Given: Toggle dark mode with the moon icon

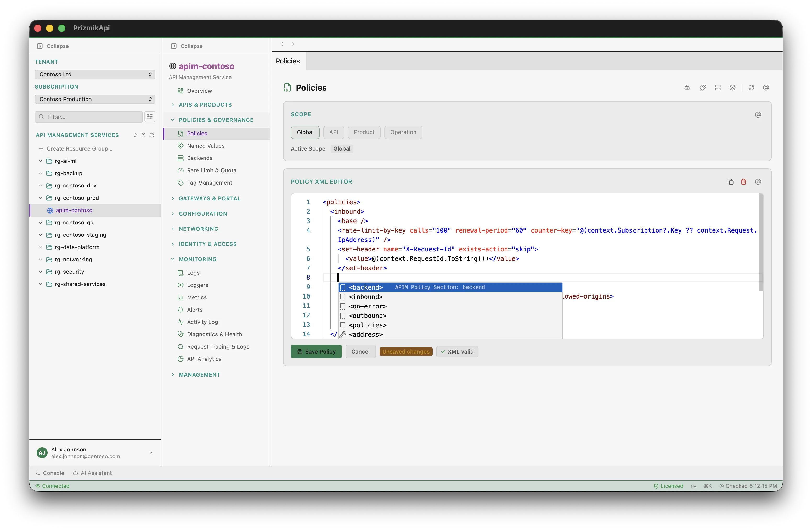Looking at the screenshot, I should 693,485.
